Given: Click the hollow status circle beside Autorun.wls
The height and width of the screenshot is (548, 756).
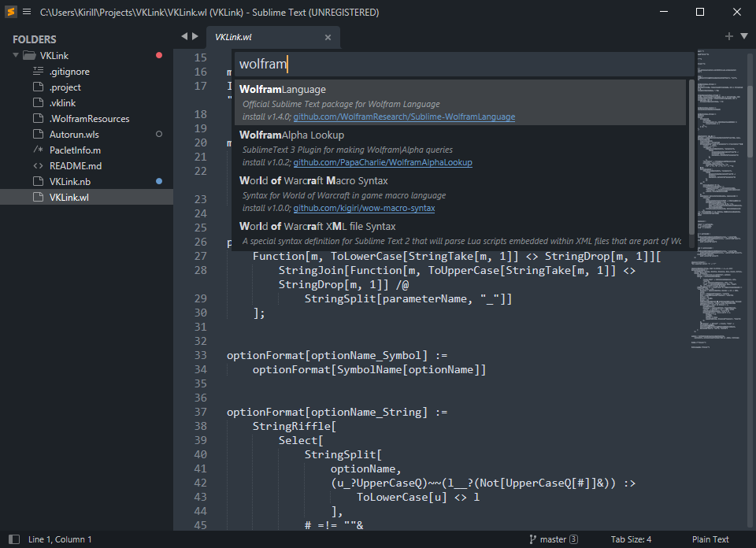Looking at the screenshot, I should point(159,134).
